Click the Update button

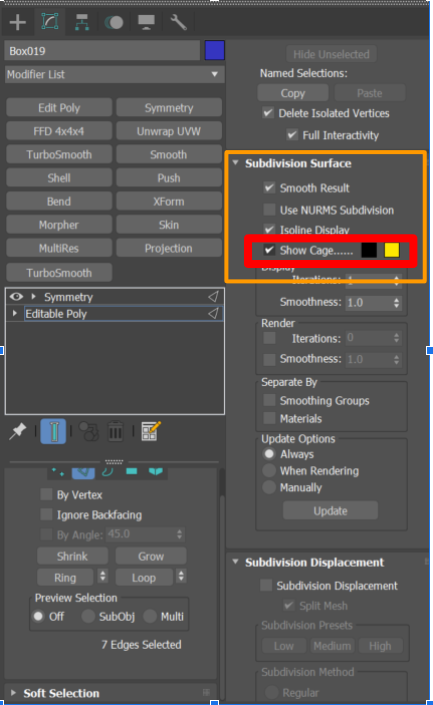(330, 511)
